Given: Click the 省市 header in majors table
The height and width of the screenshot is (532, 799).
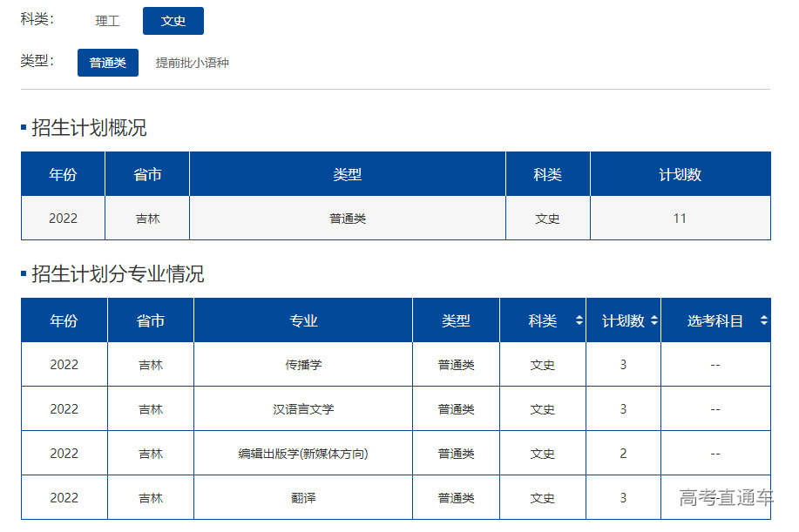Looking at the screenshot, I should (x=151, y=320).
